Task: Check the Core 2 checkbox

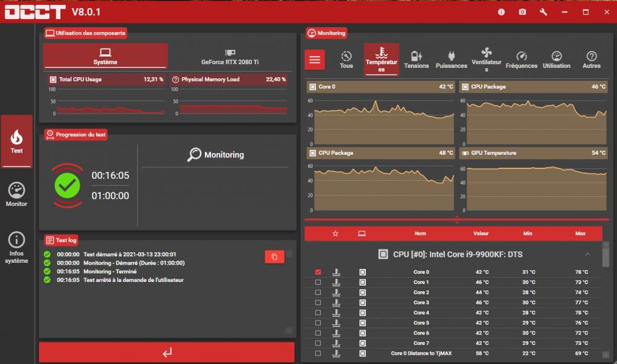Action: 318,292
